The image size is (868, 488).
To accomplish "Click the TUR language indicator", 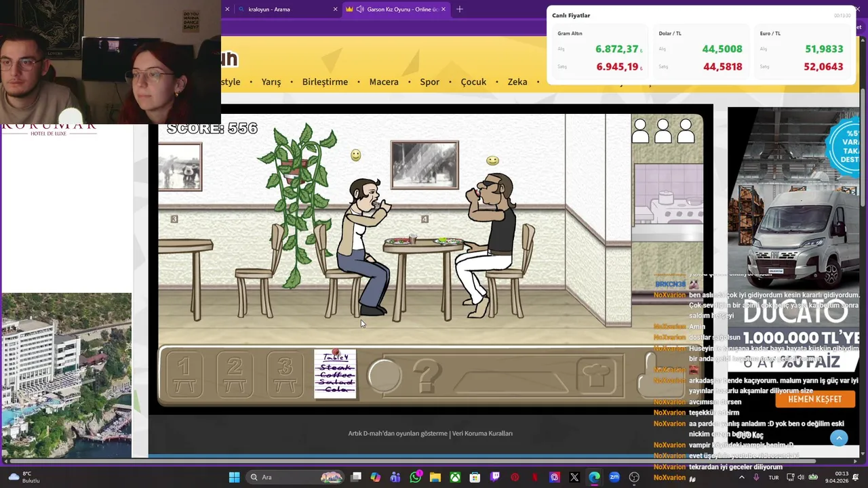I will point(774,477).
